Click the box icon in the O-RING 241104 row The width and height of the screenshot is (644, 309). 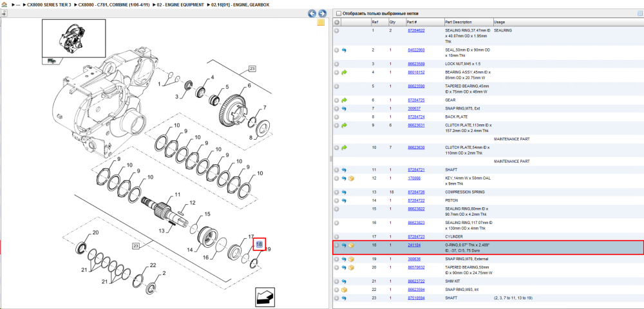tap(351, 245)
